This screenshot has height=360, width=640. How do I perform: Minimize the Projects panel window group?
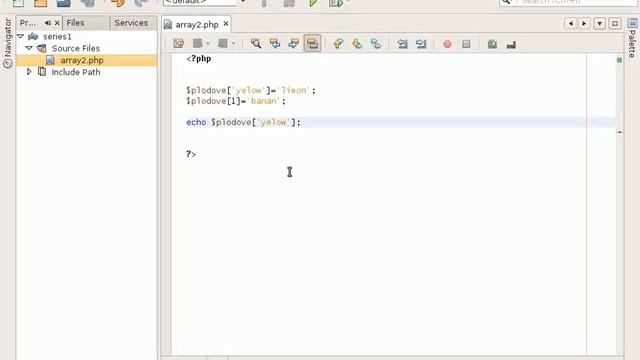[x=48, y=23]
